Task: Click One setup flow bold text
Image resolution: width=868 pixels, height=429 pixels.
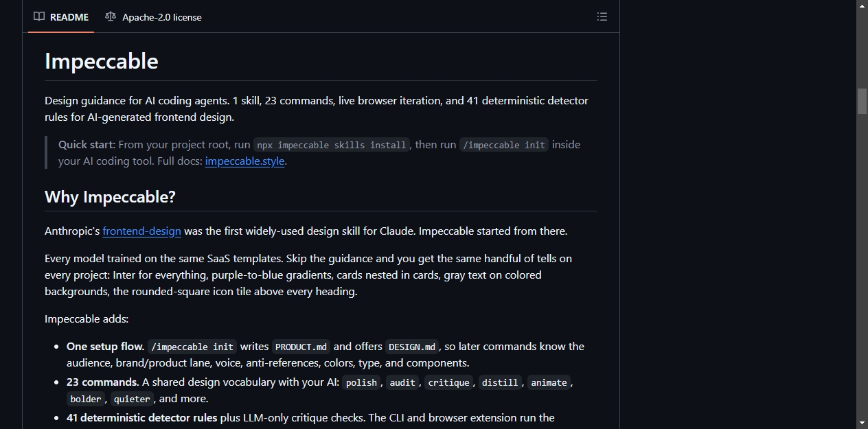Action: coord(106,347)
